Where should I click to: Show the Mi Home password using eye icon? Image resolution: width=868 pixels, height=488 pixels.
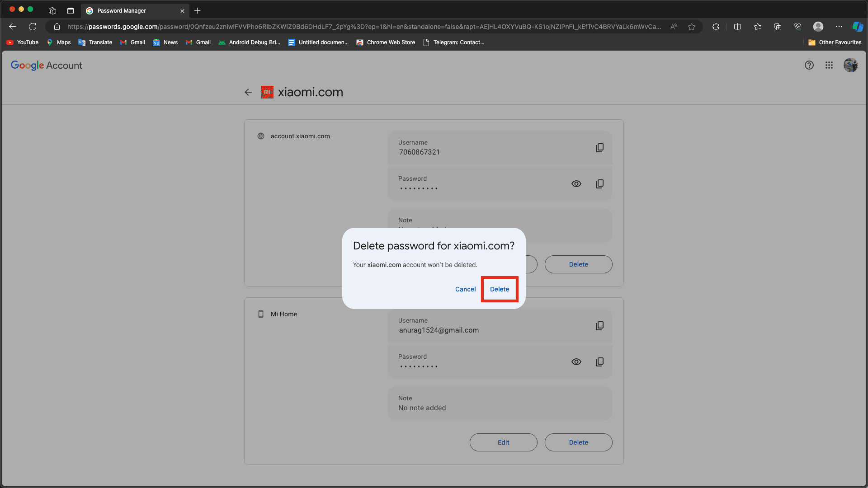[576, 362]
